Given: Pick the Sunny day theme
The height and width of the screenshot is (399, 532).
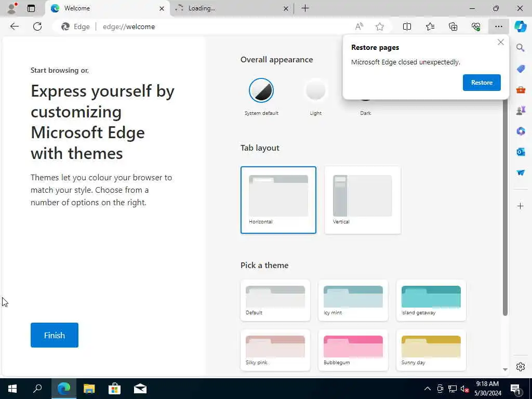Looking at the screenshot, I should pyautogui.click(x=431, y=350).
